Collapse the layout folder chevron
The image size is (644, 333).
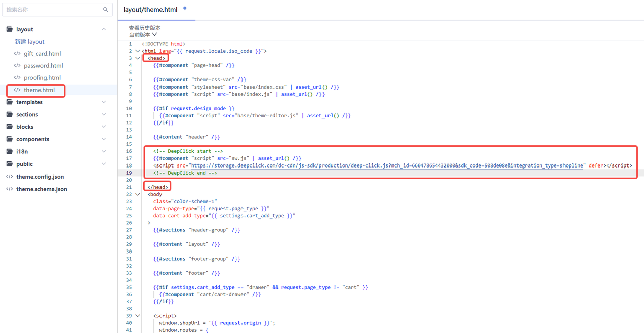click(104, 29)
